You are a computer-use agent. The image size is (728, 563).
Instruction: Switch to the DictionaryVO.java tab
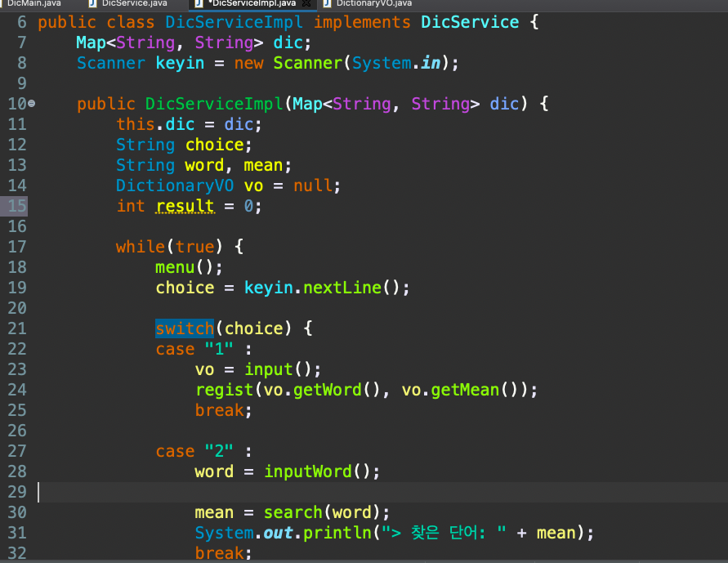(373, 3)
